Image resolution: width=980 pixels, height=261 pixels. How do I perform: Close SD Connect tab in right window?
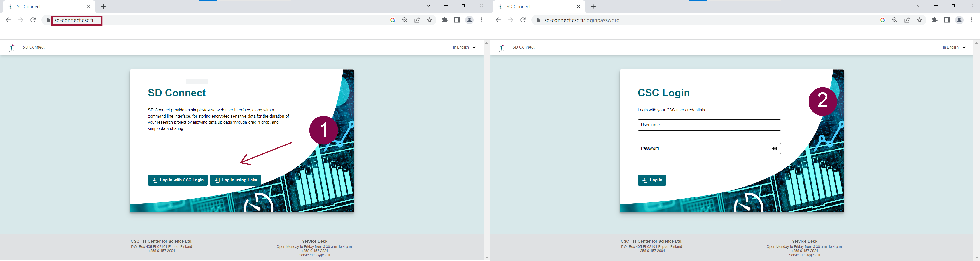pos(579,7)
